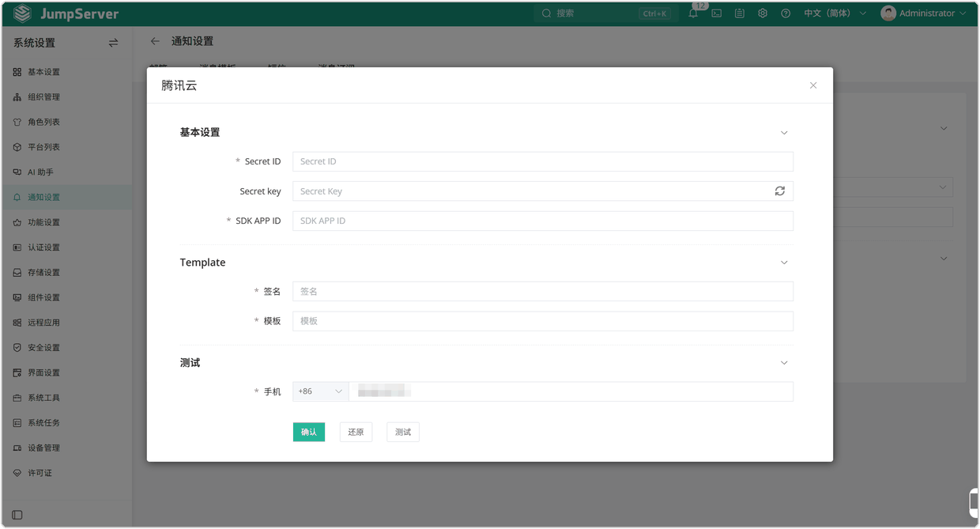Click the 系统设置 sidebar heading
The height and width of the screenshot is (529, 980).
(34, 43)
